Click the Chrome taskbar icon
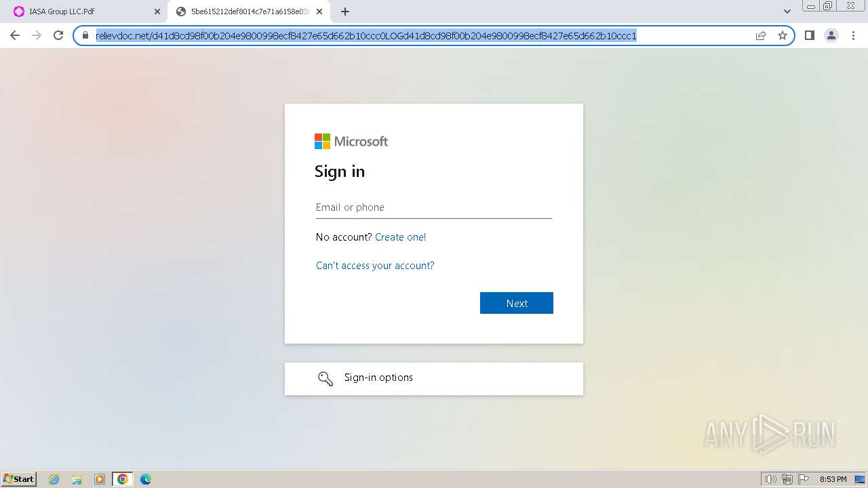This screenshot has height=488, width=868. click(x=123, y=479)
